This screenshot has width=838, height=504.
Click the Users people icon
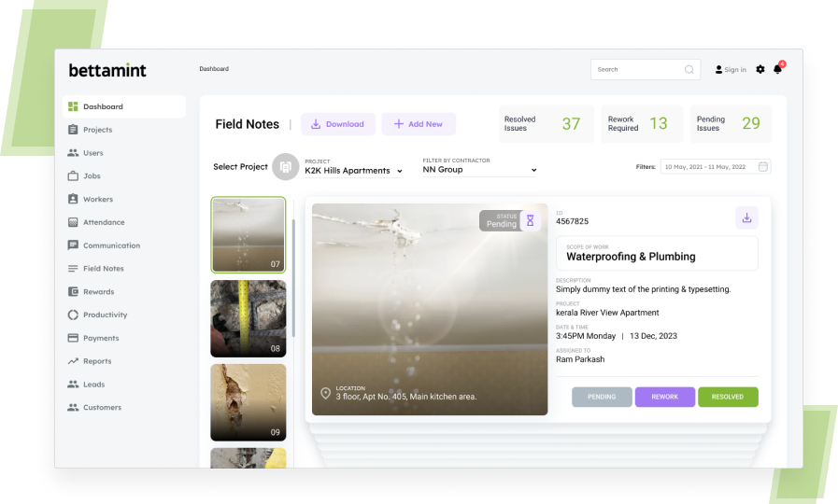pos(73,153)
